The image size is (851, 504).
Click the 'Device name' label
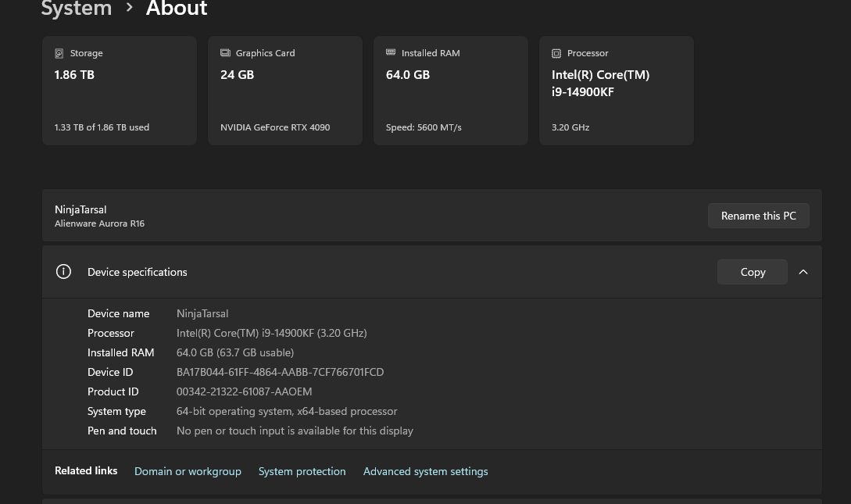pos(118,313)
